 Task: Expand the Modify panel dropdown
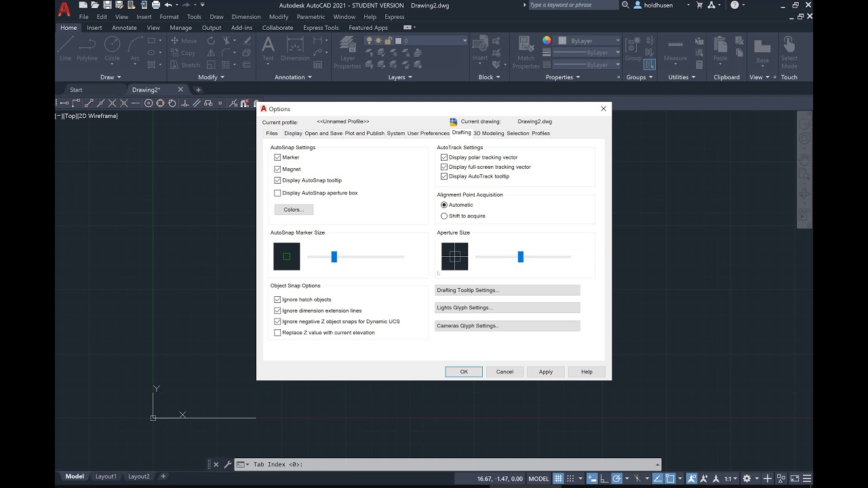tap(211, 77)
